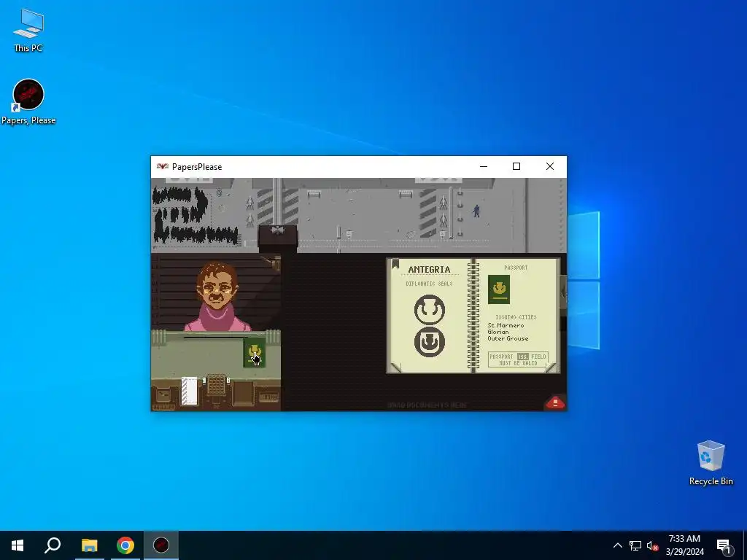Image resolution: width=747 pixels, height=560 pixels.
Task: Click the PapersPlease title bar icon
Action: click(x=163, y=167)
